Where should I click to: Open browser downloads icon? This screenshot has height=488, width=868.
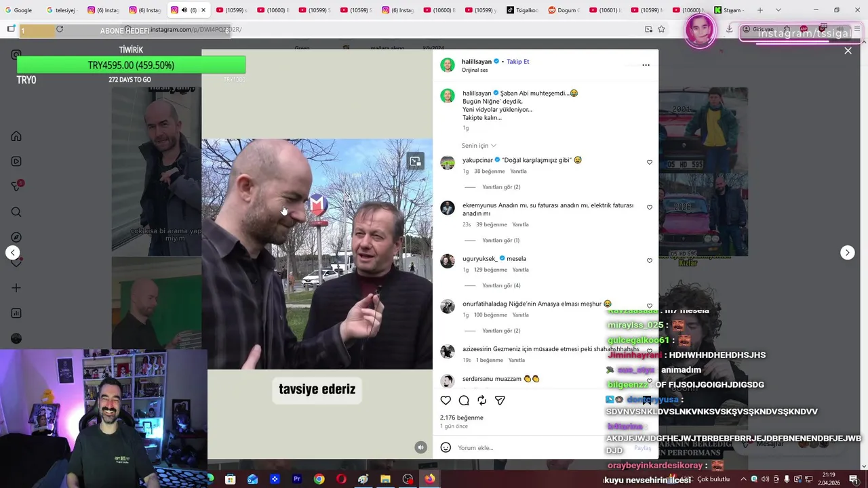tap(729, 29)
